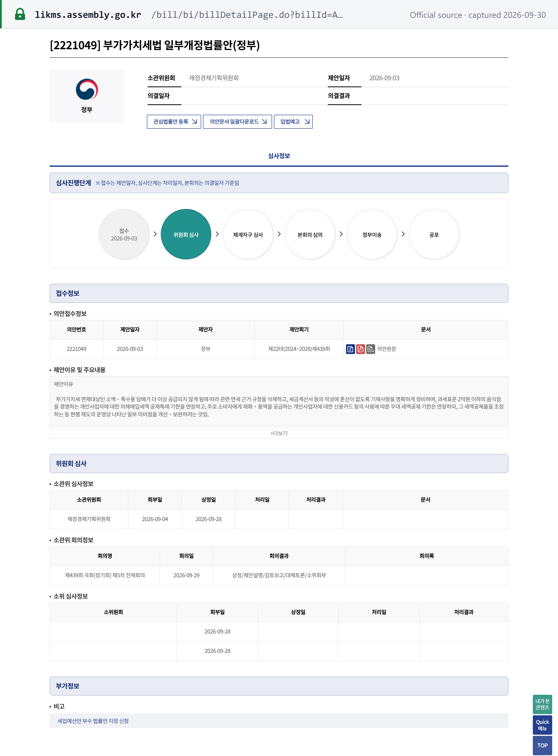Open the 내가 본 콘텐츠 side button
Viewport: 558px width, 756px height.
(542, 704)
